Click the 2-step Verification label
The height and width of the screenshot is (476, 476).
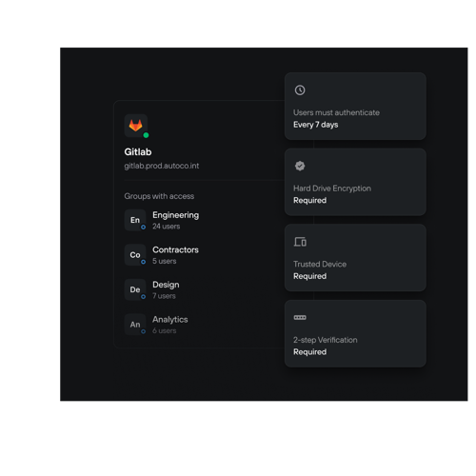[x=326, y=340]
